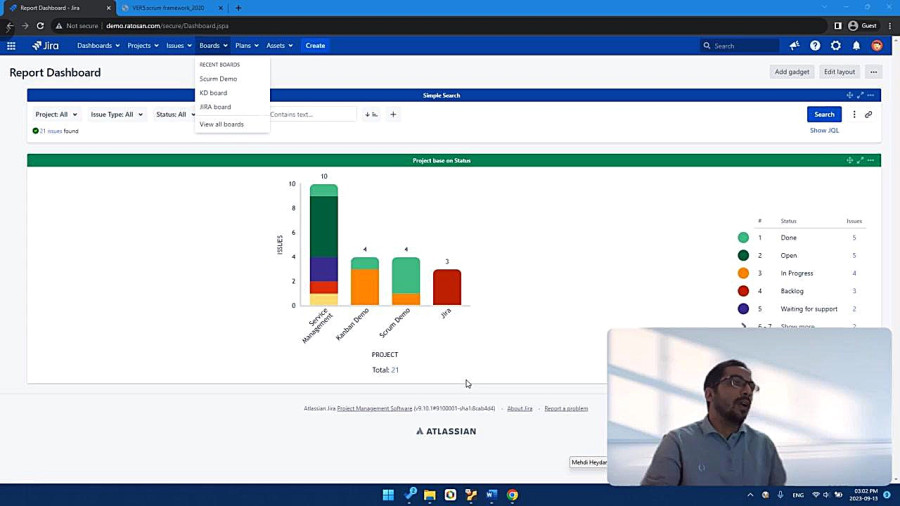Viewport: 900px width, 506px height.
Task: Click the Contains text input field
Action: click(x=312, y=115)
